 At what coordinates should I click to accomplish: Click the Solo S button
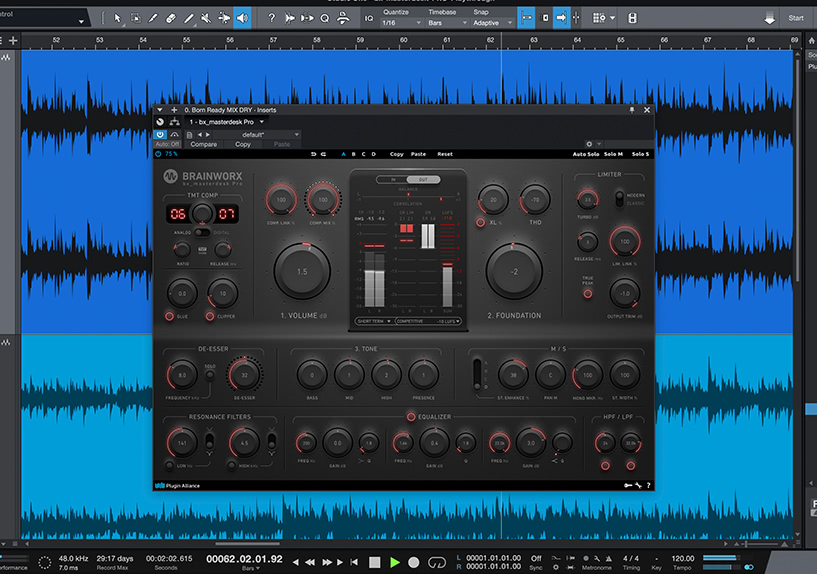pyautogui.click(x=640, y=154)
